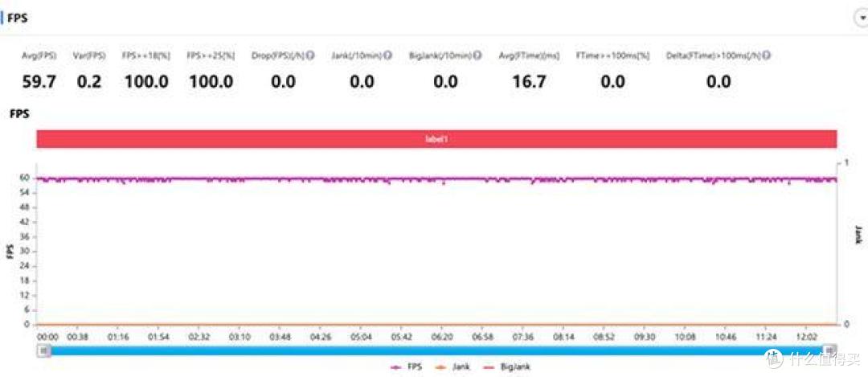Click the Var(FPS) stat label
The image size is (868, 377).
[89, 56]
